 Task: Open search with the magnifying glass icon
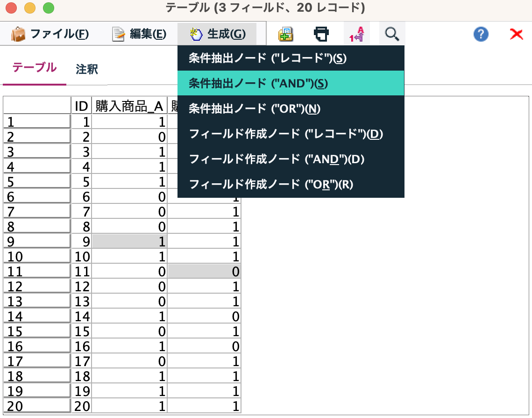pyautogui.click(x=392, y=33)
